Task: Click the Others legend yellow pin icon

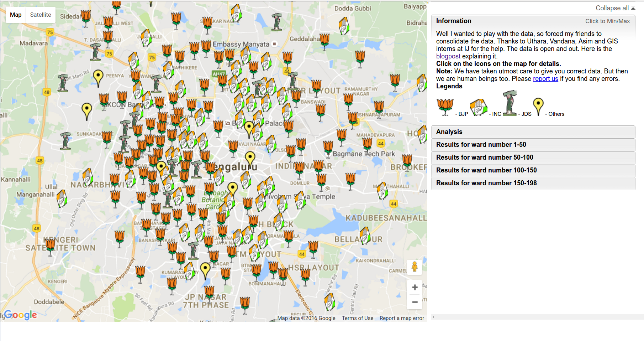Action: point(538,107)
